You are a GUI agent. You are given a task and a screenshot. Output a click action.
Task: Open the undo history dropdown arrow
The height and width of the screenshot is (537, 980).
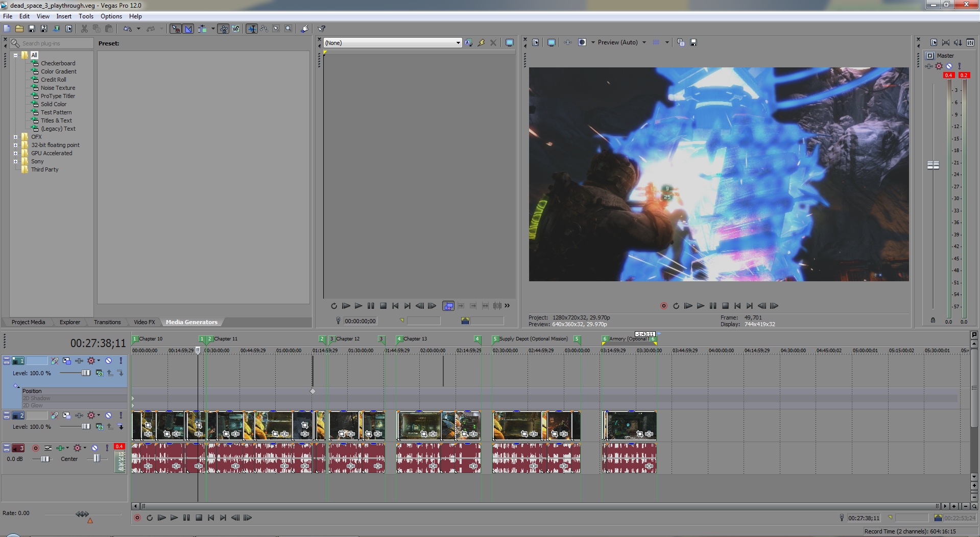coord(138,29)
